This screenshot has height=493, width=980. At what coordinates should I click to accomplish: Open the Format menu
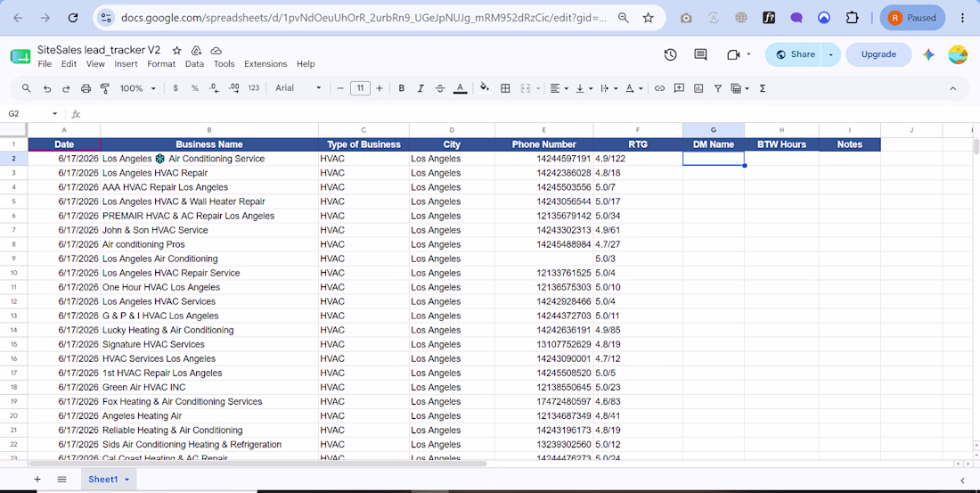pos(161,64)
